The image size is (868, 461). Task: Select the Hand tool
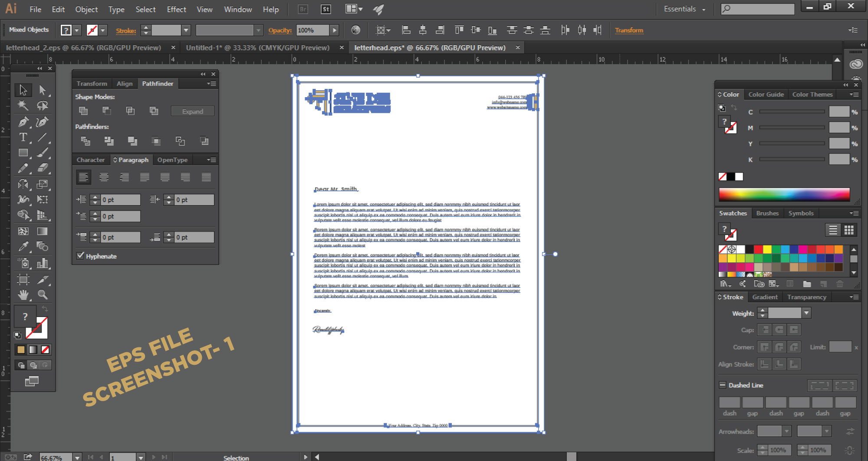click(x=23, y=295)
